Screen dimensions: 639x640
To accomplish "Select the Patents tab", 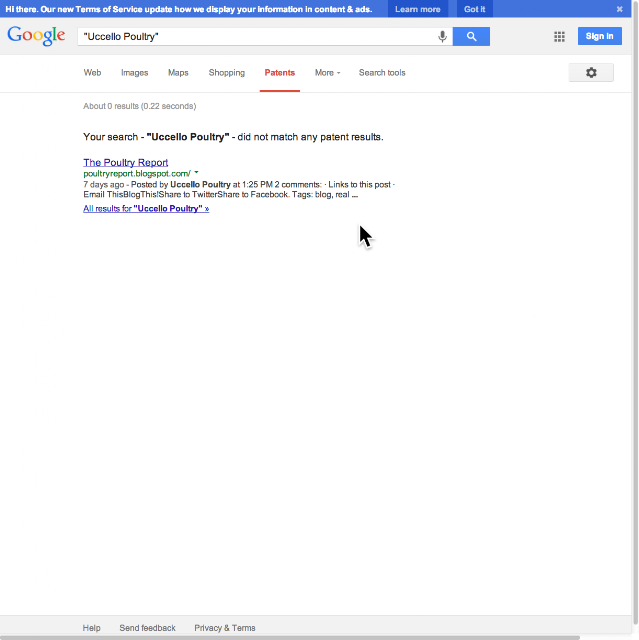I will click(x=280, y=73).
